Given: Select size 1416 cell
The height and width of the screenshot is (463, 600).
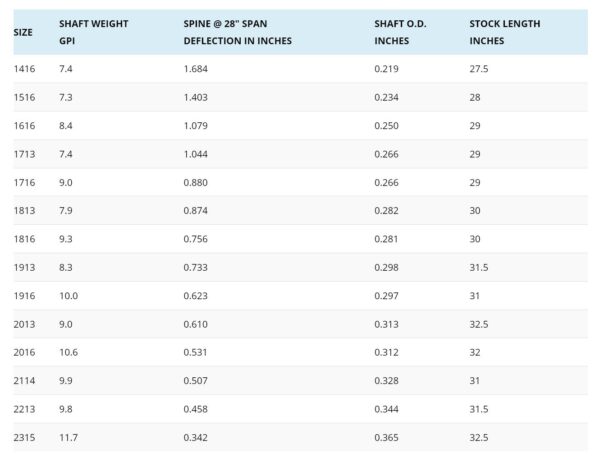Looking at the screenshot, I should [x=24, y=69].
